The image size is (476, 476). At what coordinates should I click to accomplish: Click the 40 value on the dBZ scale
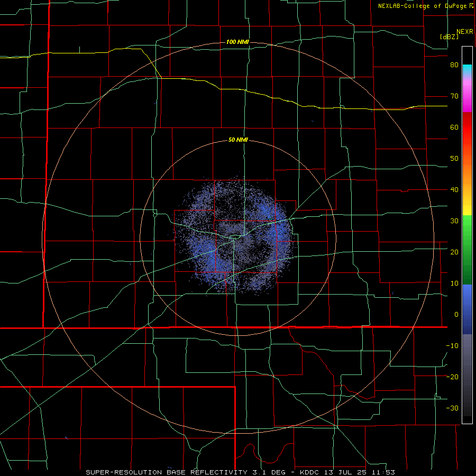coord(454,190)
